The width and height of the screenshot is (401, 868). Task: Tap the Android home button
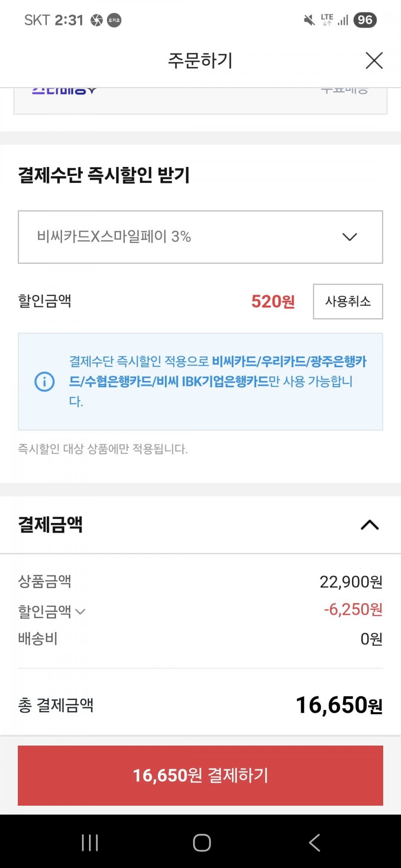(201, 842)
